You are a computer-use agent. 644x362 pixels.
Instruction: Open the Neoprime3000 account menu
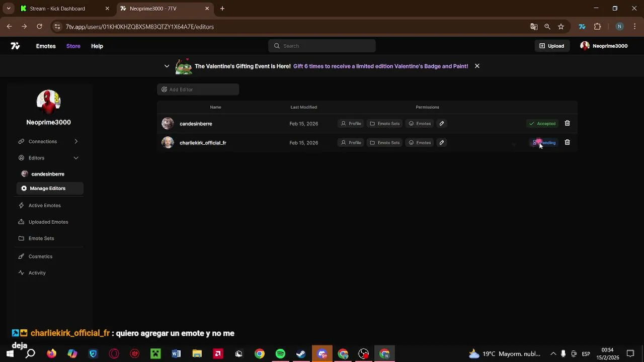(x=604, y=46)
